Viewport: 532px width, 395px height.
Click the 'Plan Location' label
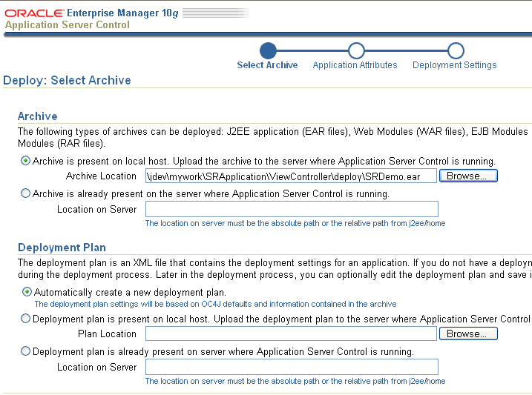[x=107, y=334]
